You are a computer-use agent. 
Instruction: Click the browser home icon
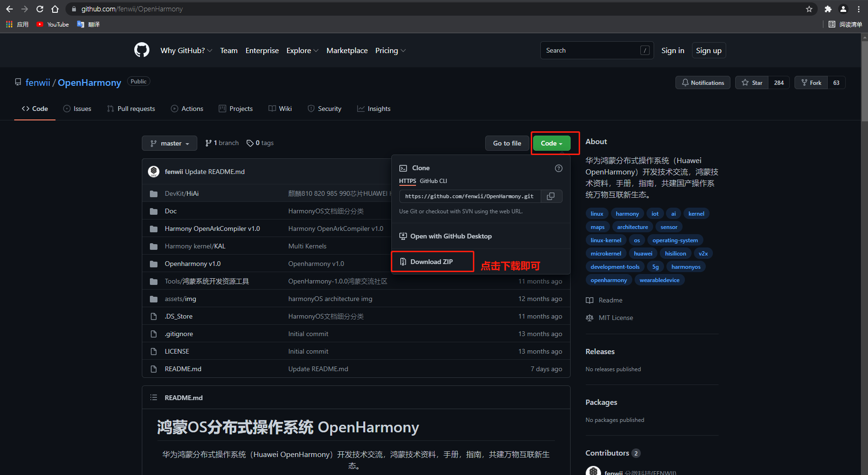pos(55,9)
